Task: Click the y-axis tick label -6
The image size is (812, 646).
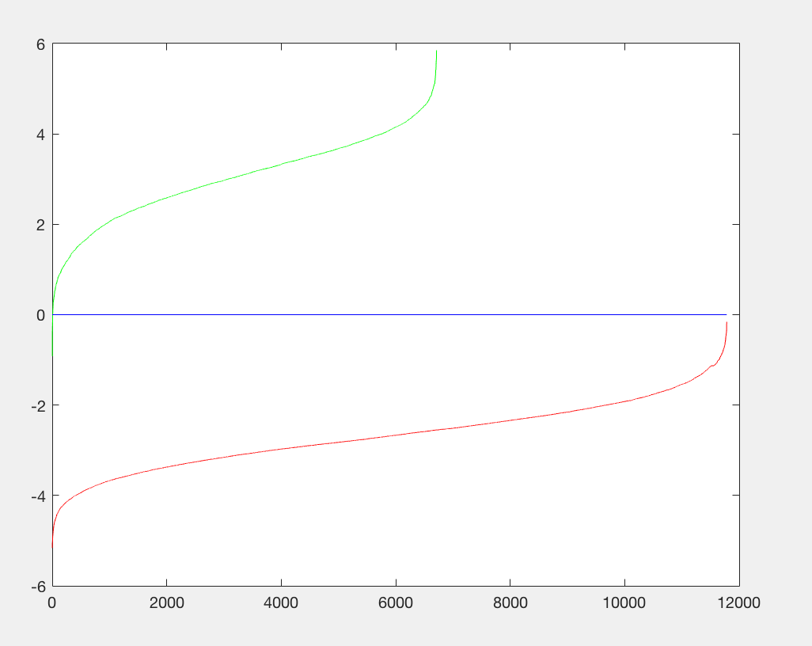Action: (x=35, y=586)
